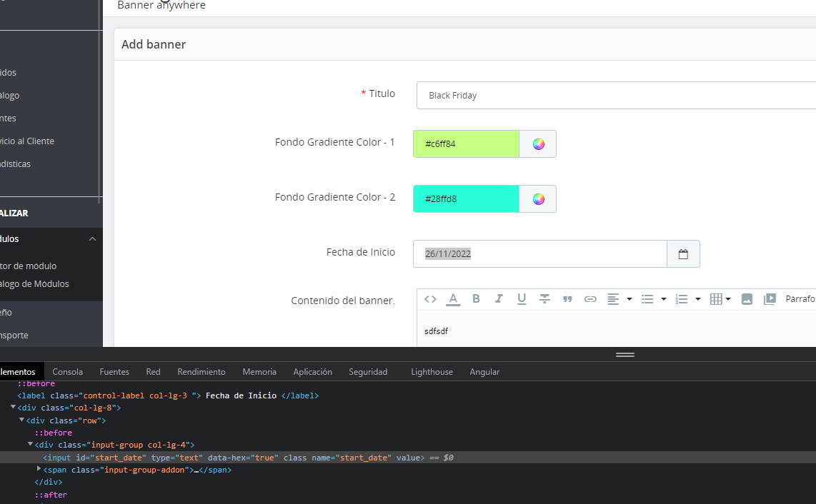Image resolution: width=816 pixels, height=504 pixels.
Task: Open Servicio al Cliente in sidebar
Action: point(27,141)
